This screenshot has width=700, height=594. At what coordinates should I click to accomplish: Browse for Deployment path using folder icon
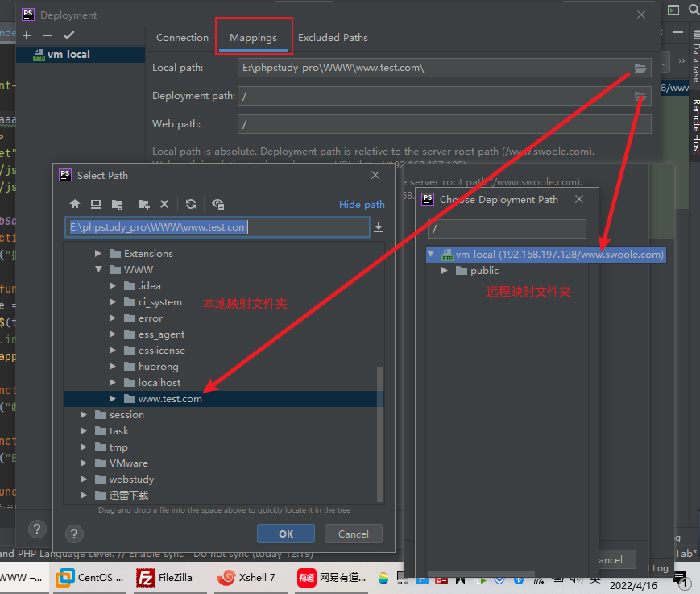pyautogui.click(x=640, y=96)
